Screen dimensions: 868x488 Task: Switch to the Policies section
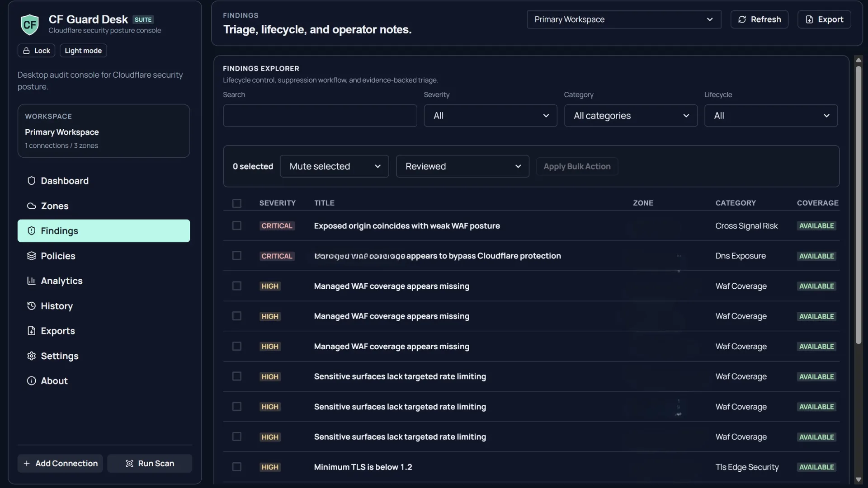[x=104, y=256]
